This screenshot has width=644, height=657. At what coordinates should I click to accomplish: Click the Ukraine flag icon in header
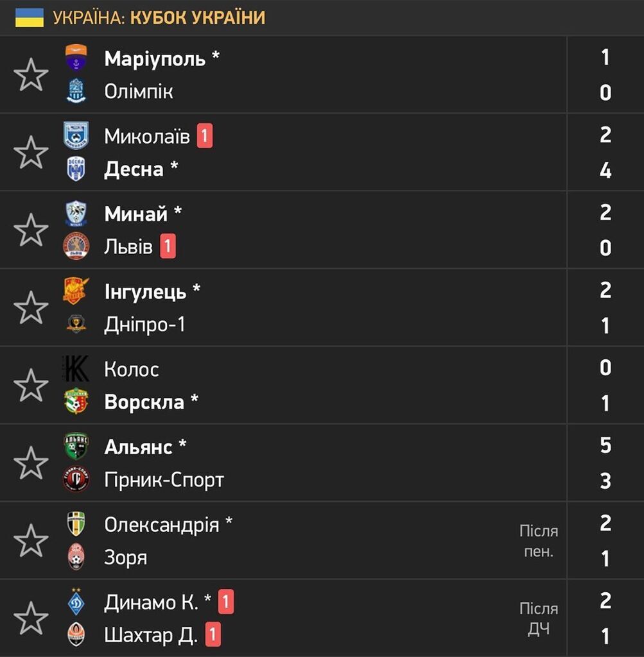coord(30,17)
